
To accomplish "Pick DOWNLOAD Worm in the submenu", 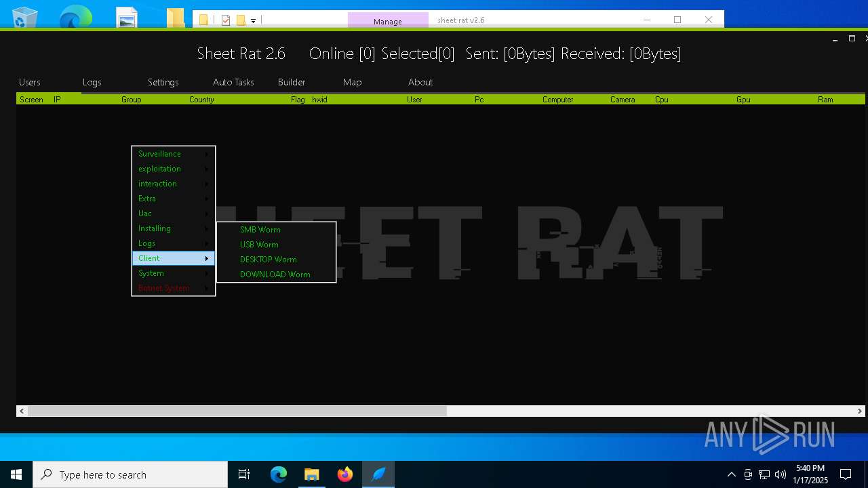I will pyautogui.click(x=276, y=274).
